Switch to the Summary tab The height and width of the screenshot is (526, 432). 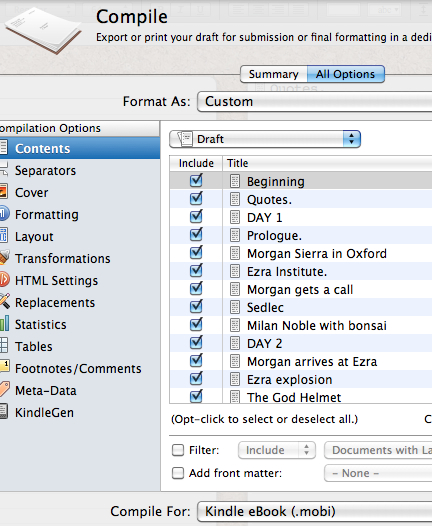tap(274, 74)
